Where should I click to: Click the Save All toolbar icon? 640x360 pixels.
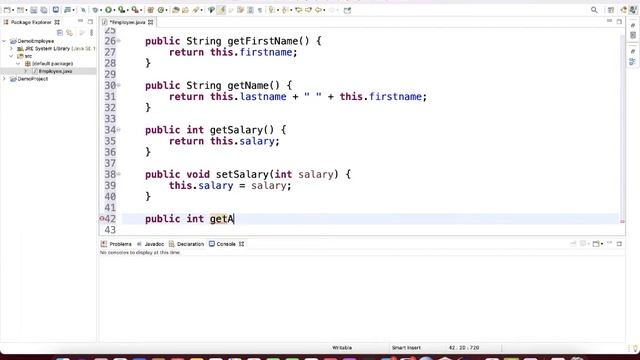pos(44,10)
